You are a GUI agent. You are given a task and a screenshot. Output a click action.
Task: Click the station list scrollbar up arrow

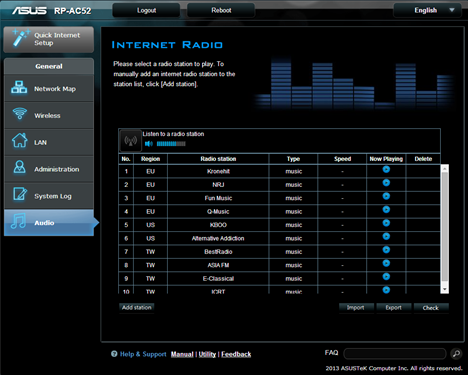(x=444, y=169)
